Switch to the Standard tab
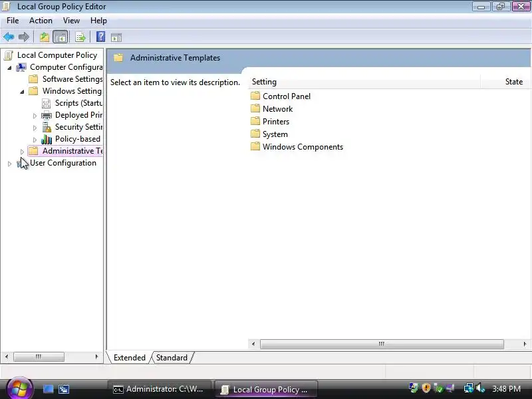532x399 pixels. point(172,358)
